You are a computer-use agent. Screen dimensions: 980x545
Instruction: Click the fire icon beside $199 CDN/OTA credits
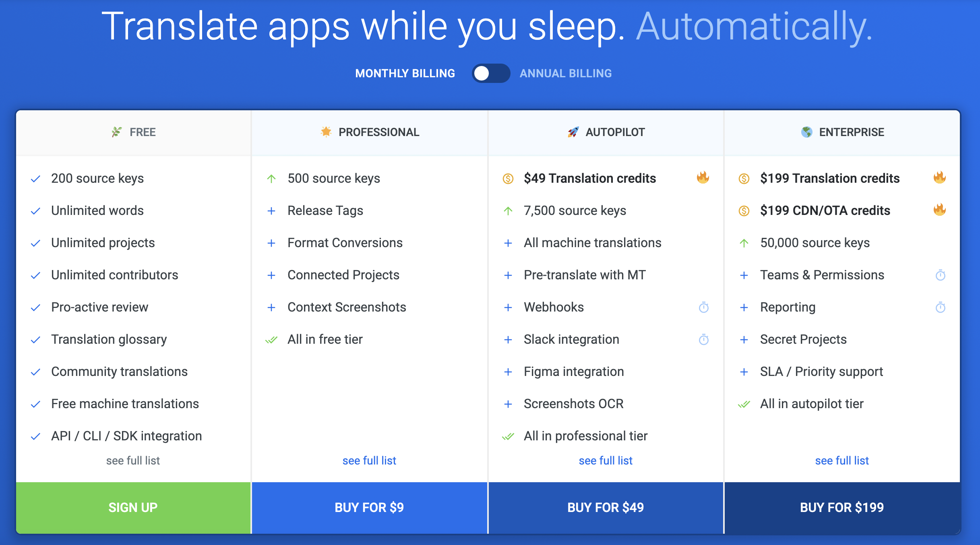point(940,210)
